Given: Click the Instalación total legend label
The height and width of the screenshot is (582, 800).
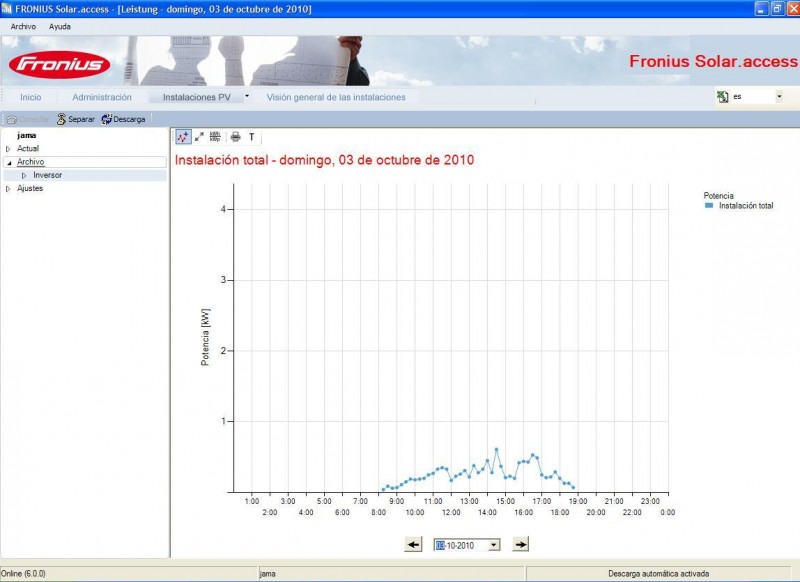Looking at the screenshot, I should point(746,206).
